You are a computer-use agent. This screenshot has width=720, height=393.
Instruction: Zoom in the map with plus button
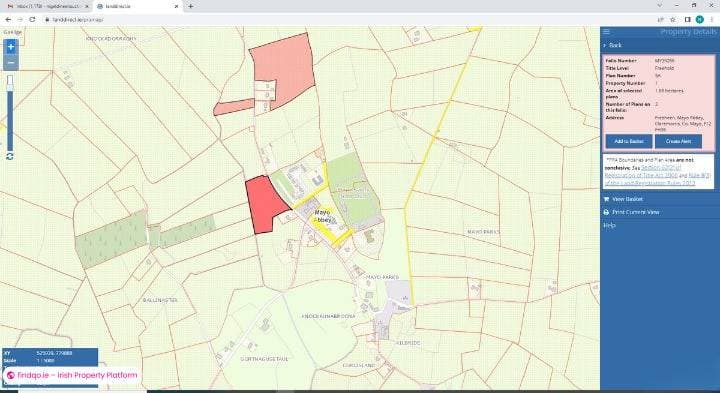11,46
